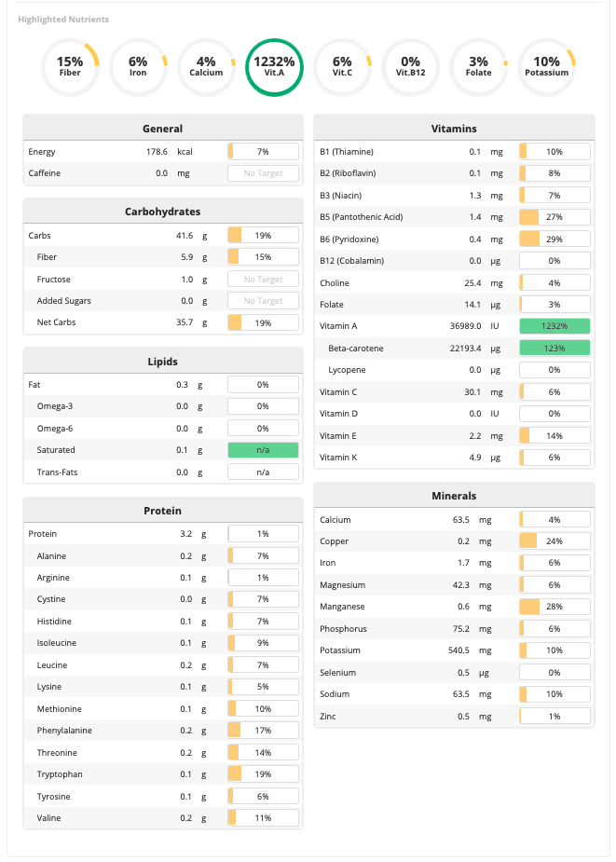Click the Energy 7% target bar
616x862 pixels.
263,151
